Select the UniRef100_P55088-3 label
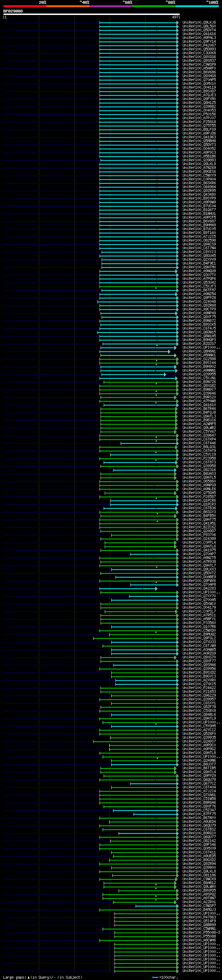 tap(202, 932)
